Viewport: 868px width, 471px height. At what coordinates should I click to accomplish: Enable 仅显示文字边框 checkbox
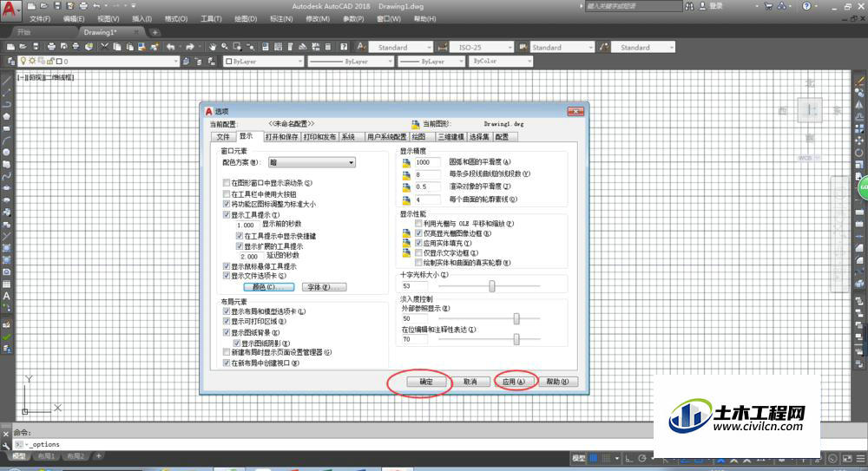click(x=419, y=253)
